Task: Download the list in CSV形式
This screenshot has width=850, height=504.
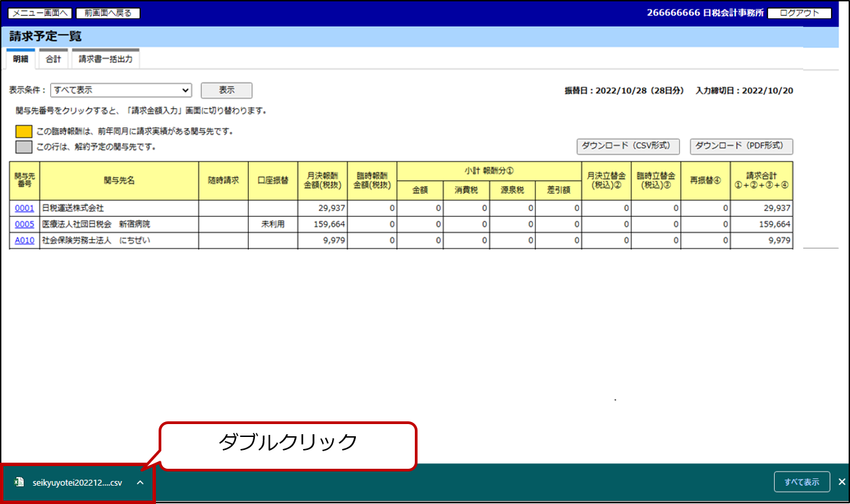Action: click(x=628, y=146)
